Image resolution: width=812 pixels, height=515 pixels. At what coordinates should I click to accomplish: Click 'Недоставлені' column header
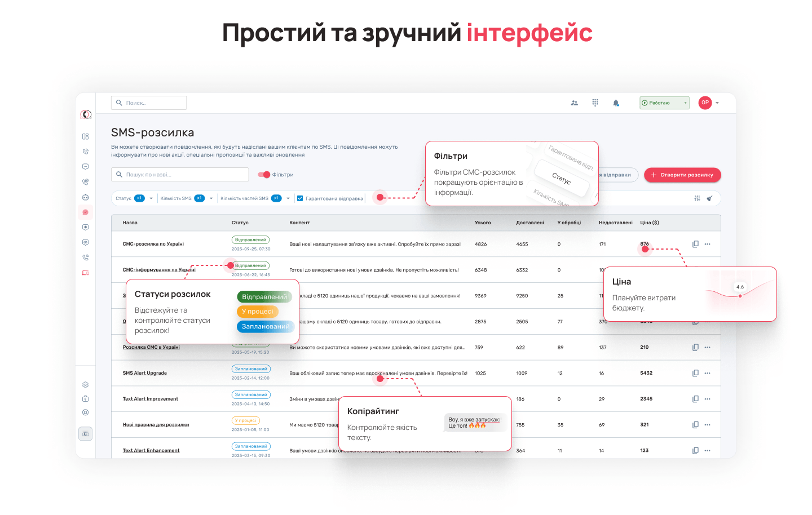click(615, 223)
